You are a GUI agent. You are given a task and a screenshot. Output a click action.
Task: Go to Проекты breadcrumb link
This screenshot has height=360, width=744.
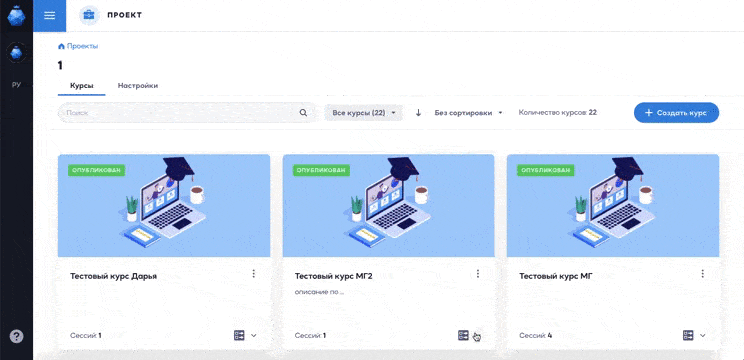(82, 46)
